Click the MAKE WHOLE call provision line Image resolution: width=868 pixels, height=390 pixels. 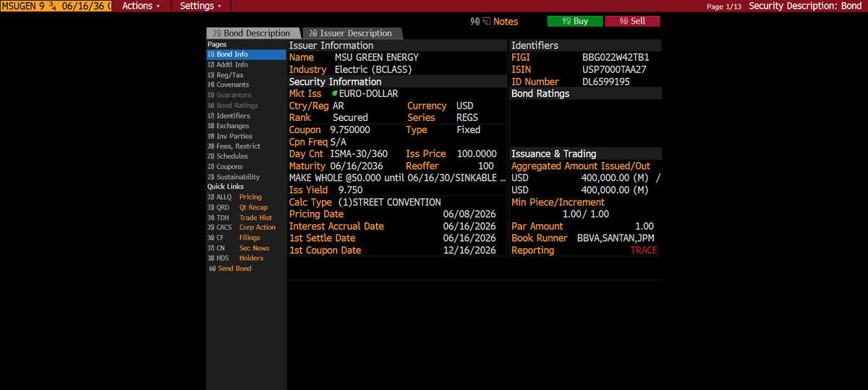pos(397,178)
